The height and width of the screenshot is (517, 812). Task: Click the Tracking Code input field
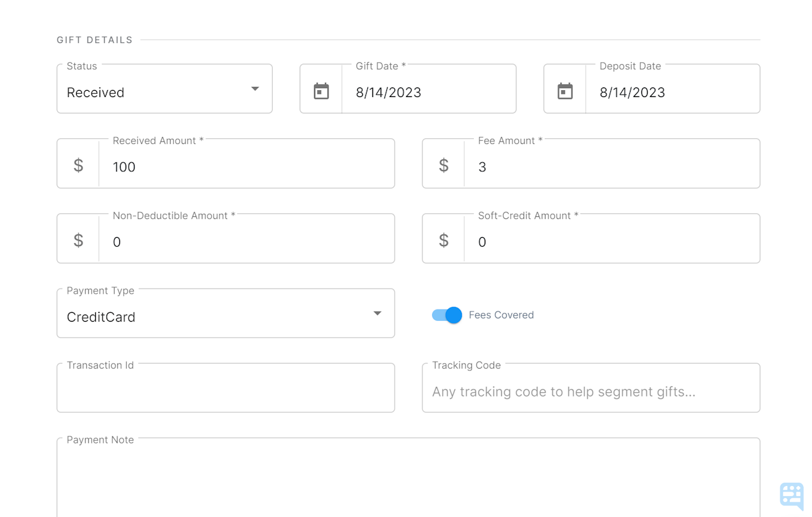pyautogui.click(x=591, y=391)
